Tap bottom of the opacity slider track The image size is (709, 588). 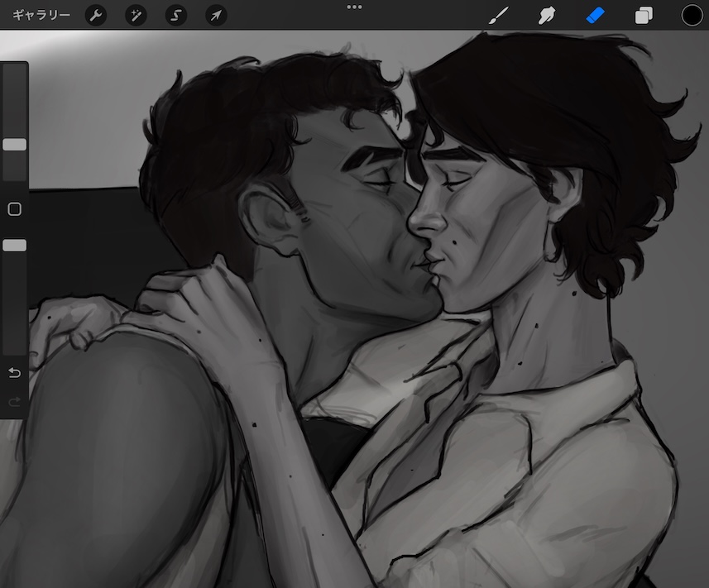[14, 347]
